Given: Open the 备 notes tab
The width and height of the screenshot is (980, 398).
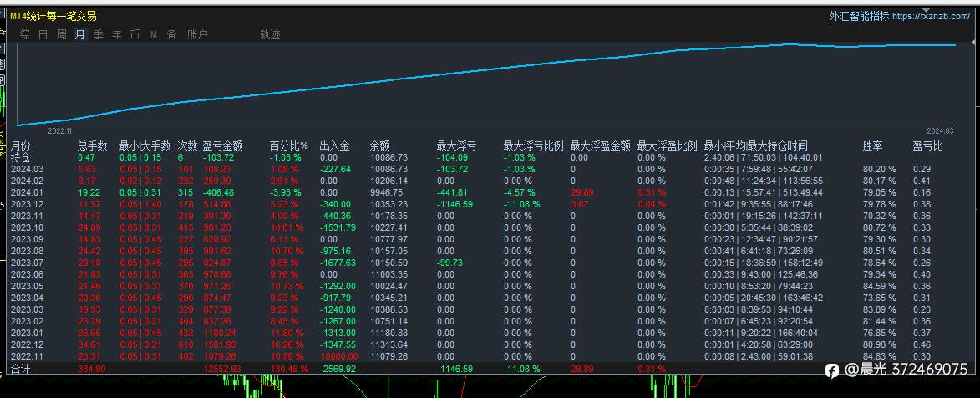Looking at the screenshot, I should point(171,35).
